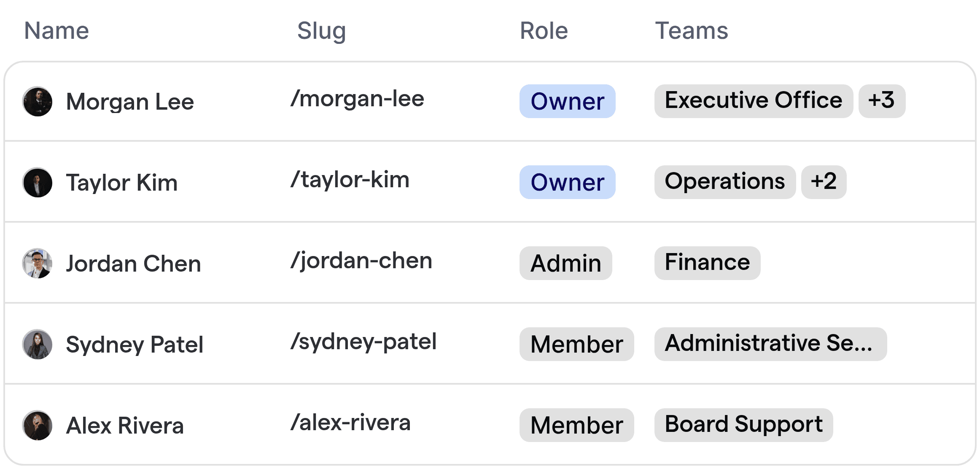Sort the table by Name
Screen dimensions: 980x469
pos(56,30)
